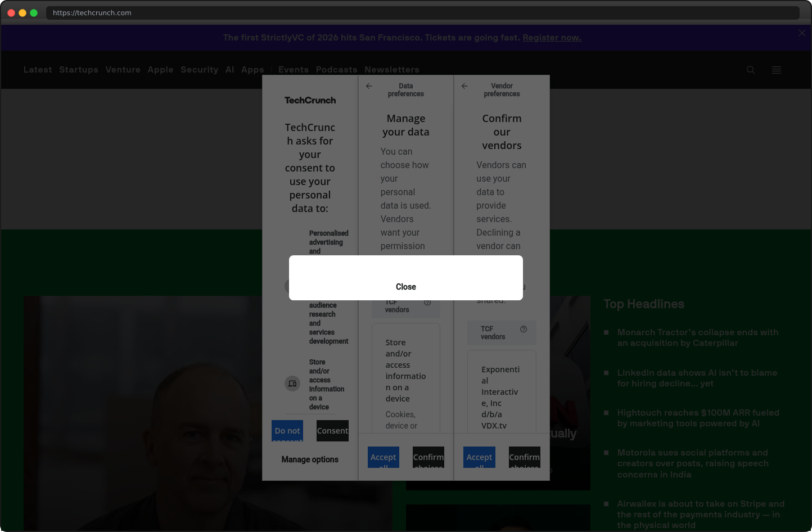
Task: Dismiss the StrictlyVC banner with the X
Action: 802,33
